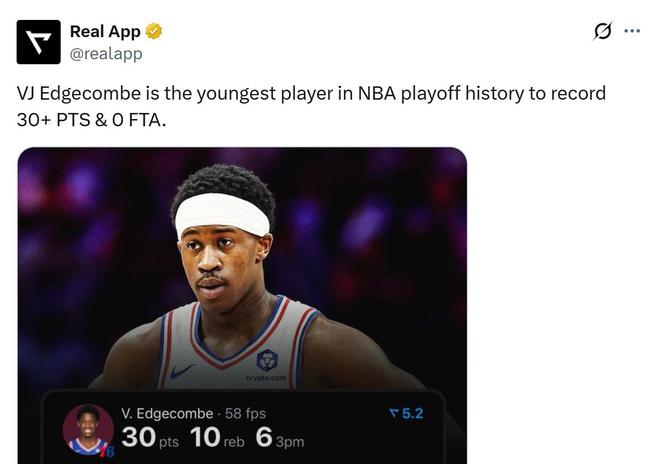Click the tweet text about VJ Edgecombe

click(311, 93)
